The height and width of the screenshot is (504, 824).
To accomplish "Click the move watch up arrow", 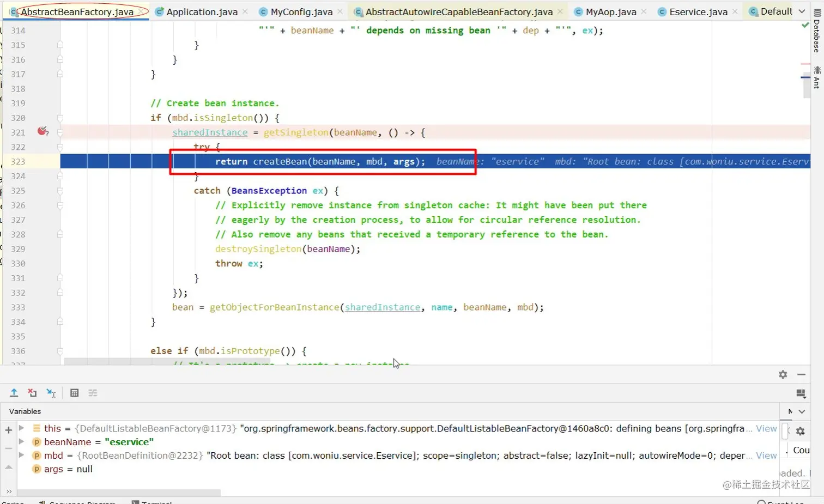I will point(9,467).
